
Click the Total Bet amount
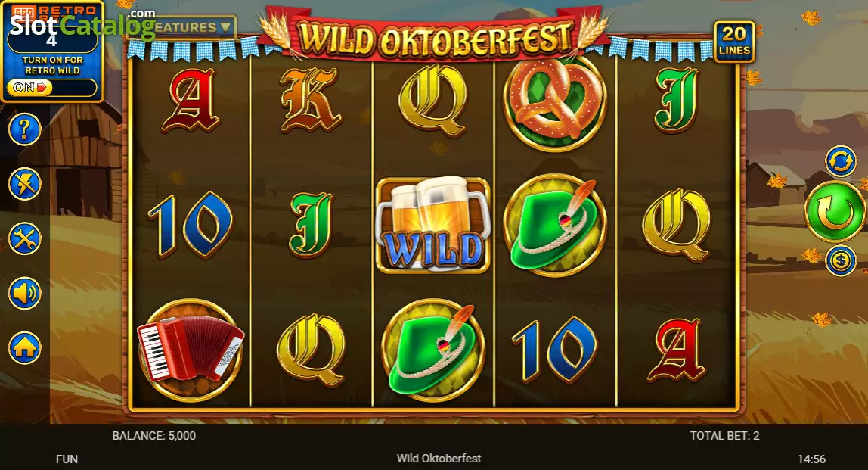pos(724,436)
